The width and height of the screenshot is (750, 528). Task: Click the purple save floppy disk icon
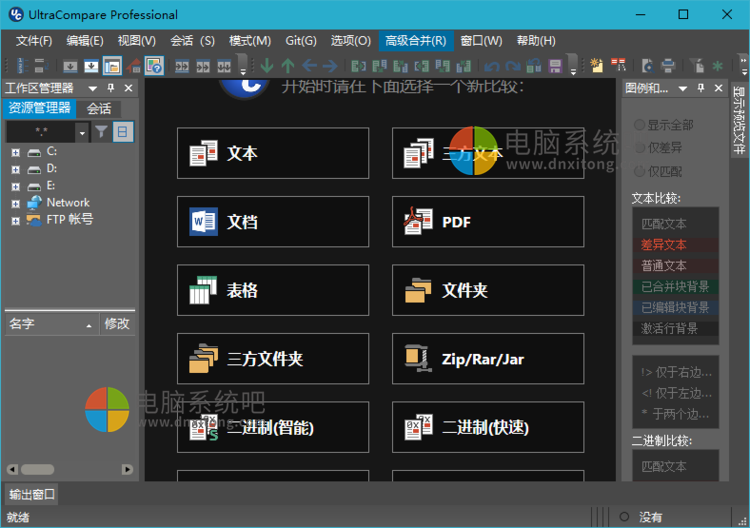tap(555, 66)
